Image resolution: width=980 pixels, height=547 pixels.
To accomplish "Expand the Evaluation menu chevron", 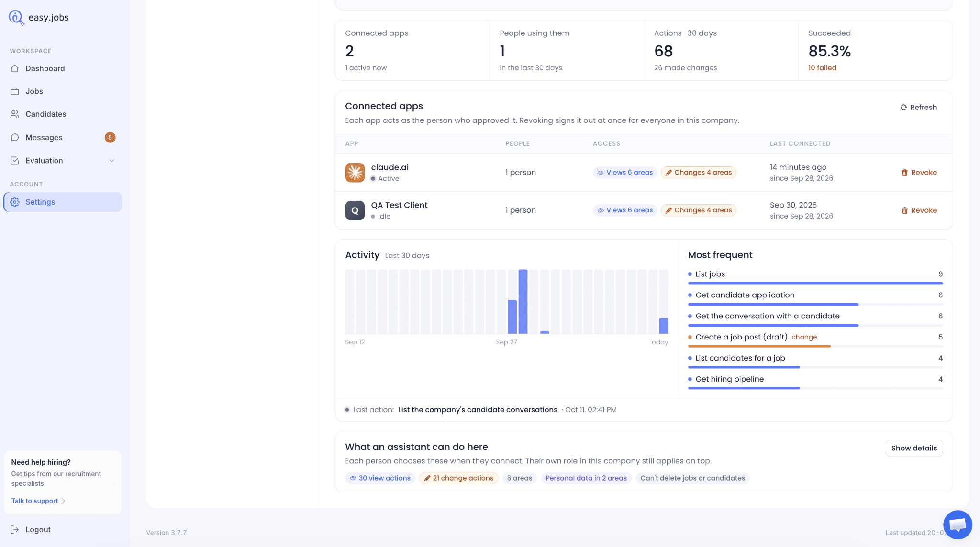I will coord(112,161).
